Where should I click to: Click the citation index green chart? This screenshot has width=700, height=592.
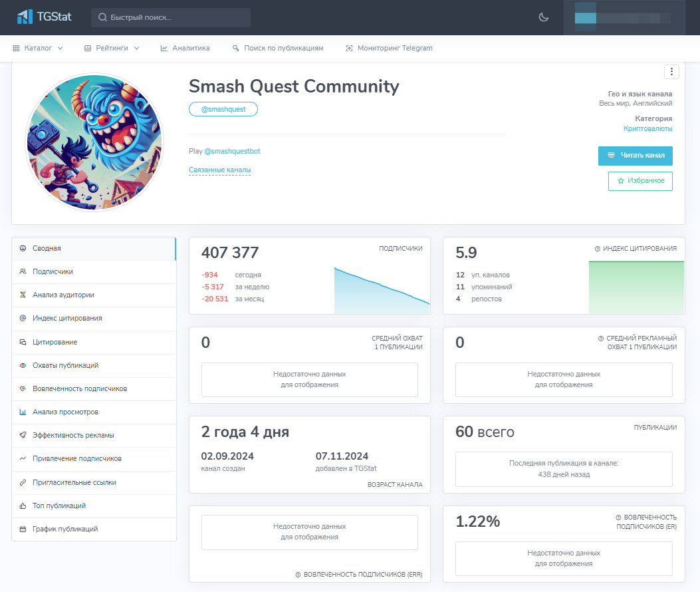click(636, 287)
